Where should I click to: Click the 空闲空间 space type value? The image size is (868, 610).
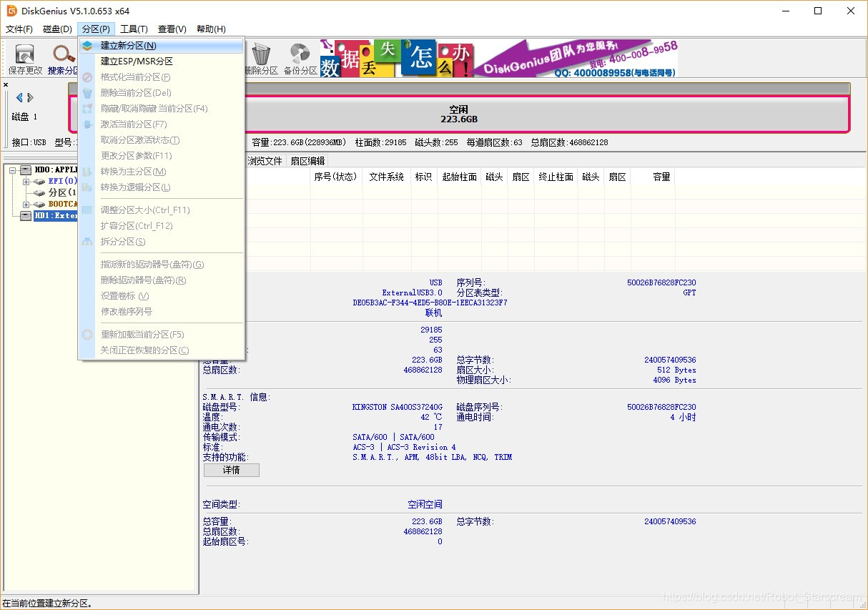[425, 504]
